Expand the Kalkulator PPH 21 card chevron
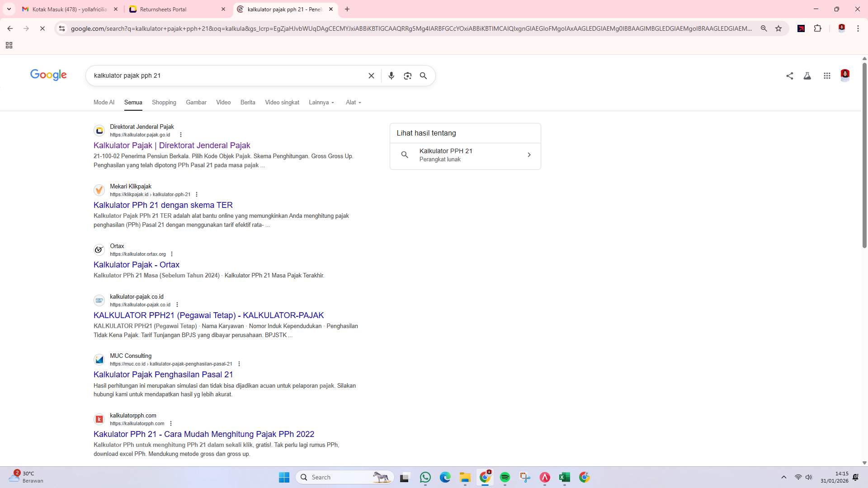The height and width of the screenshot is (488, 868). click(x=529, y=155)
